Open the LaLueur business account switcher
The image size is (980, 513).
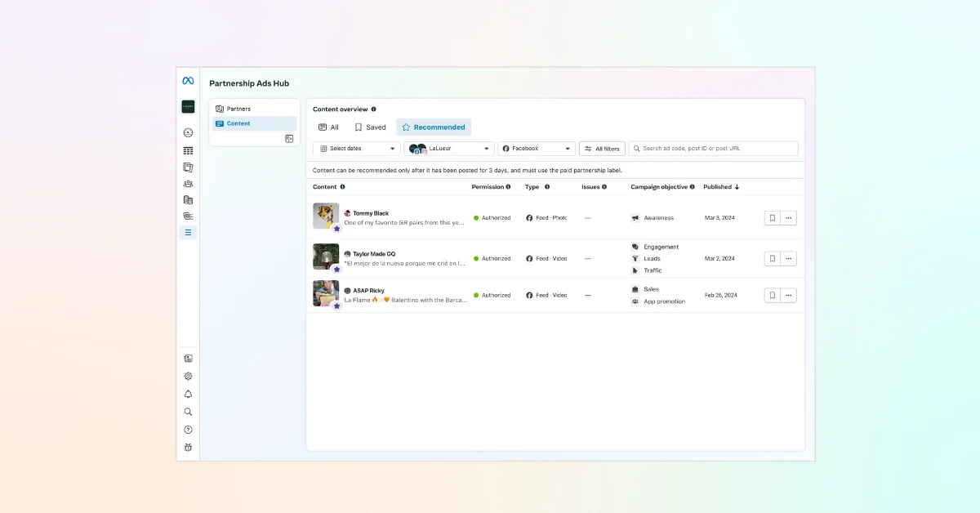click(188, 107)
